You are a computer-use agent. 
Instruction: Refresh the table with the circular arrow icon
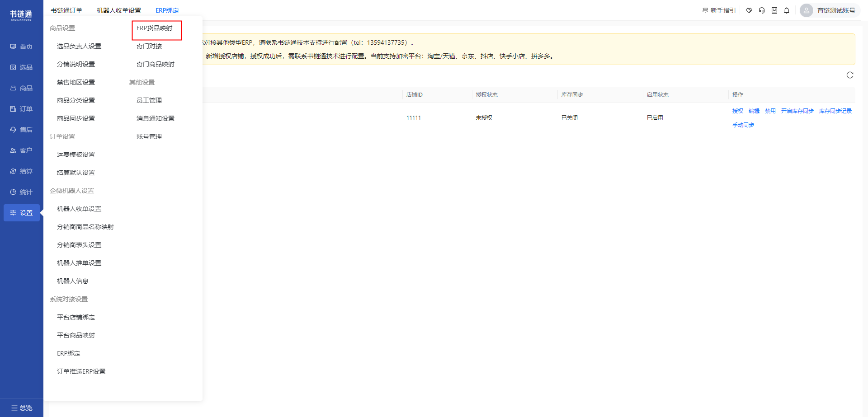pos(850,75)
